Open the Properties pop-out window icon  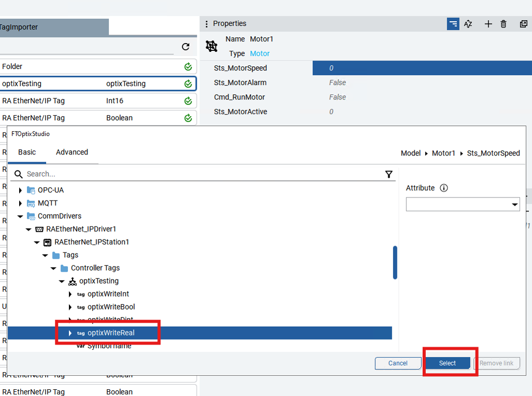[524, 24]
